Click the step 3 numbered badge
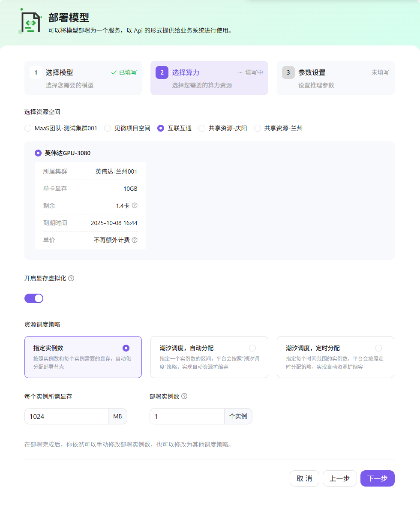420x520 pixels. pyautogui.click(x=288, y=72)
